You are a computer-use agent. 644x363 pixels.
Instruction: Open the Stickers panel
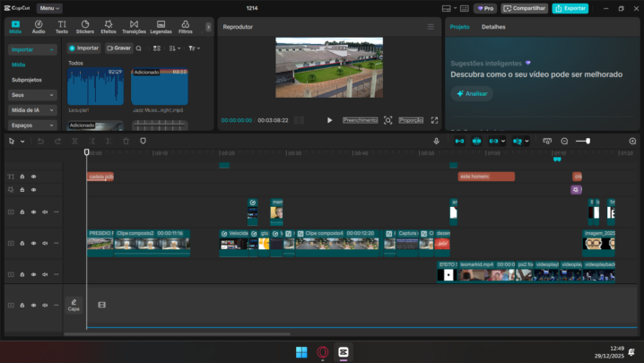coord(85,27)
